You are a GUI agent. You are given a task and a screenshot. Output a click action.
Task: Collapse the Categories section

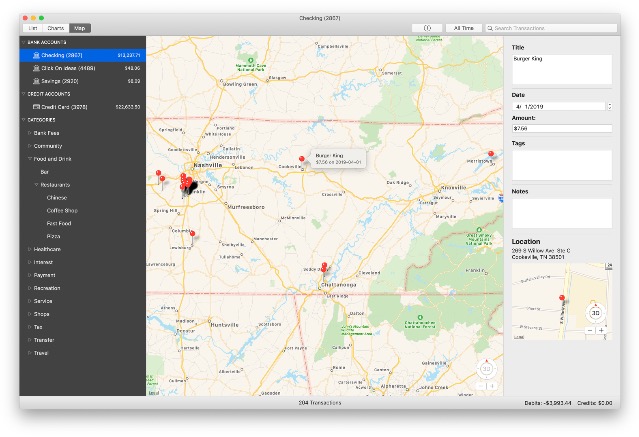click(24, 120)
